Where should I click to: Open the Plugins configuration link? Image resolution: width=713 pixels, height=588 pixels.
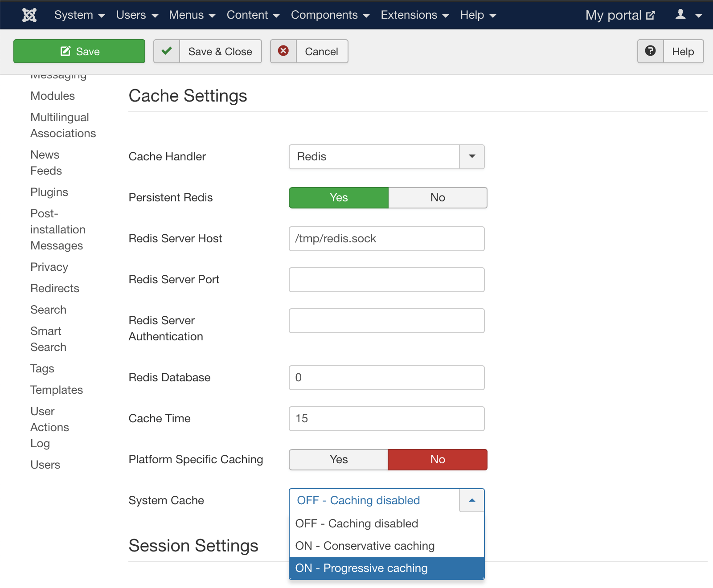(49, 192)
